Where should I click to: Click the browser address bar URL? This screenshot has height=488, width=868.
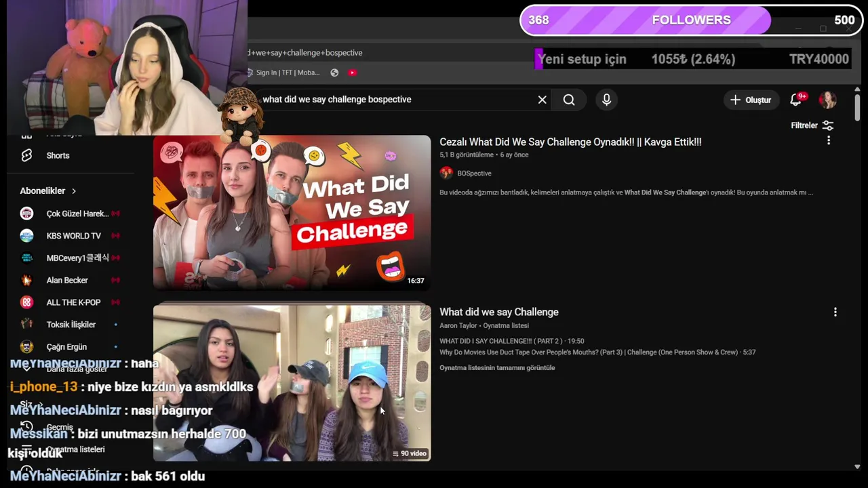305,53
